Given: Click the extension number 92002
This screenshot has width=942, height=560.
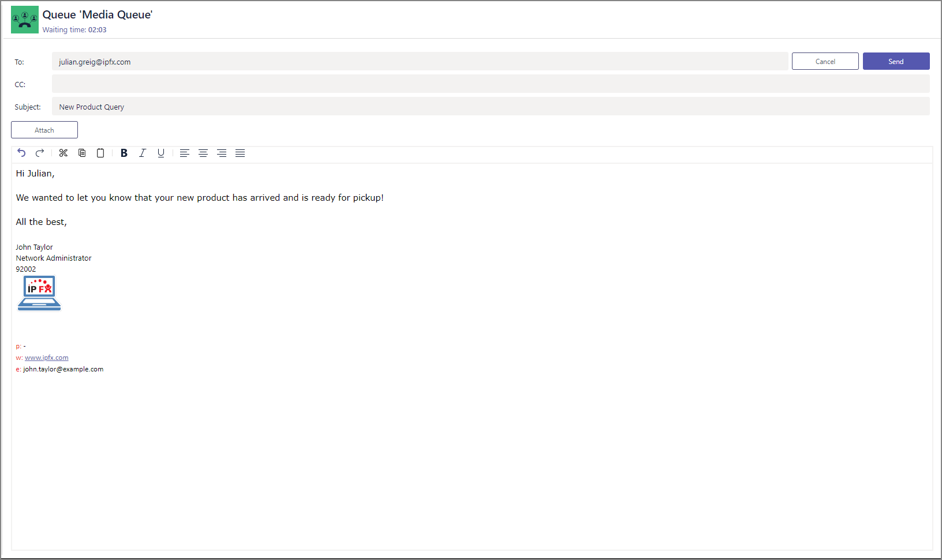Looking at the screenshot, I should coord(26,269).
